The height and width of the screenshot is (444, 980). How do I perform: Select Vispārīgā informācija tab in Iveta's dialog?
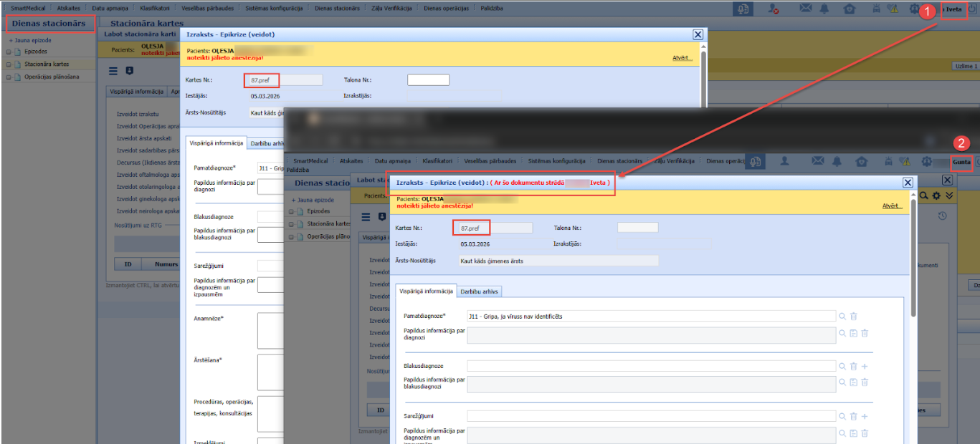coord(216,143)
